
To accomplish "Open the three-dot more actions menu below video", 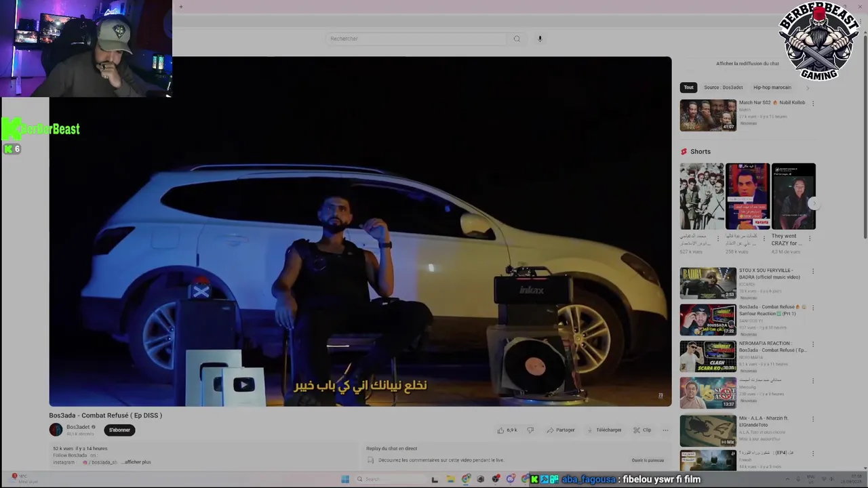I will pos(665,430).
